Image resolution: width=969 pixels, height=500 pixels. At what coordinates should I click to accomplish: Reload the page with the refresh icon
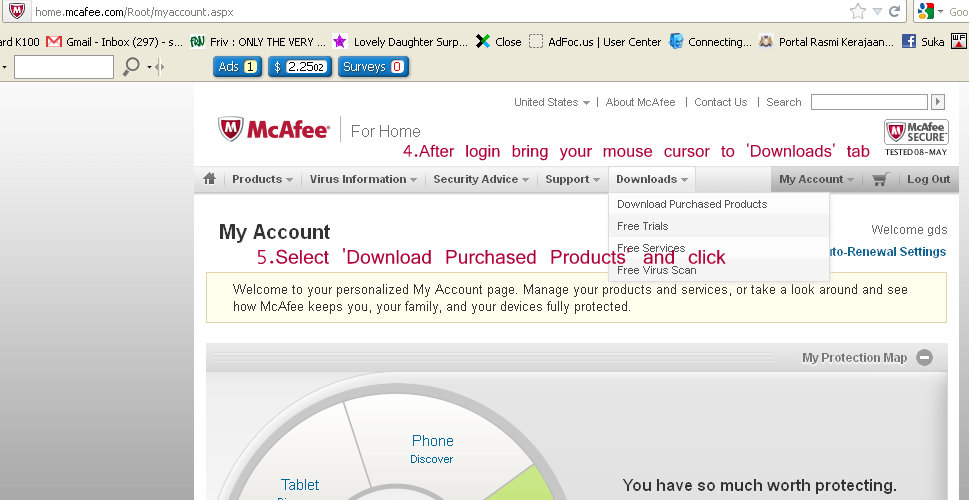coord(894,11)
